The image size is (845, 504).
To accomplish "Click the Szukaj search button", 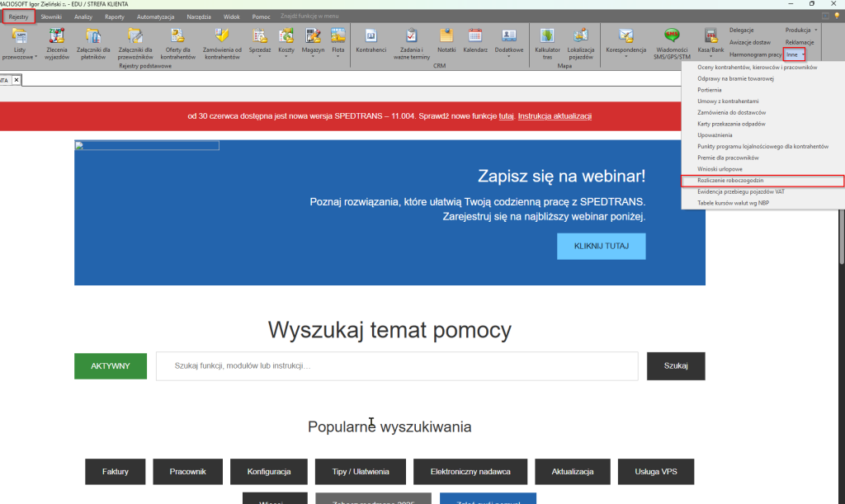I will (x=675, y=366).
